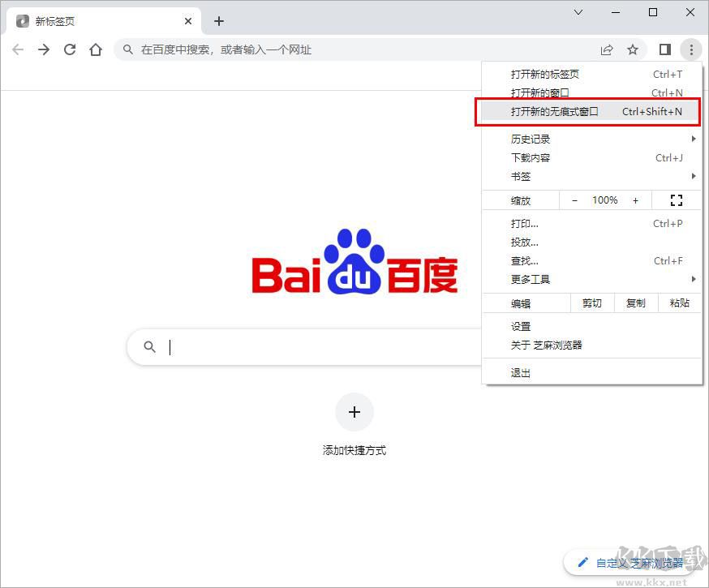Click the magnifier icon in Baidu search box

click(x=149, y=346)
